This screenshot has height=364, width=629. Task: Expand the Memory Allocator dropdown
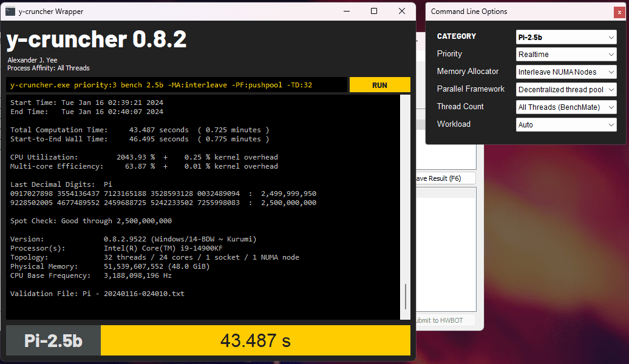(x=566, y=72)
